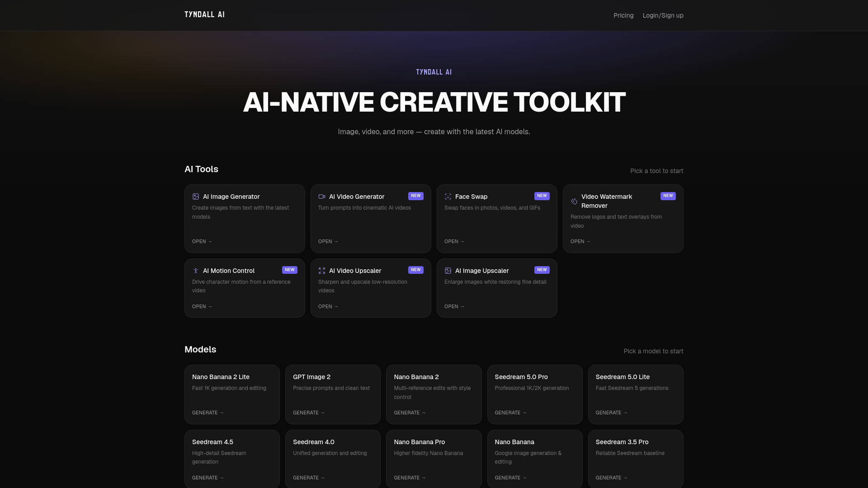Click GENERATE under the Nano Banana card
This screenshot has width=868, height=488.
[x=511, y=478]
